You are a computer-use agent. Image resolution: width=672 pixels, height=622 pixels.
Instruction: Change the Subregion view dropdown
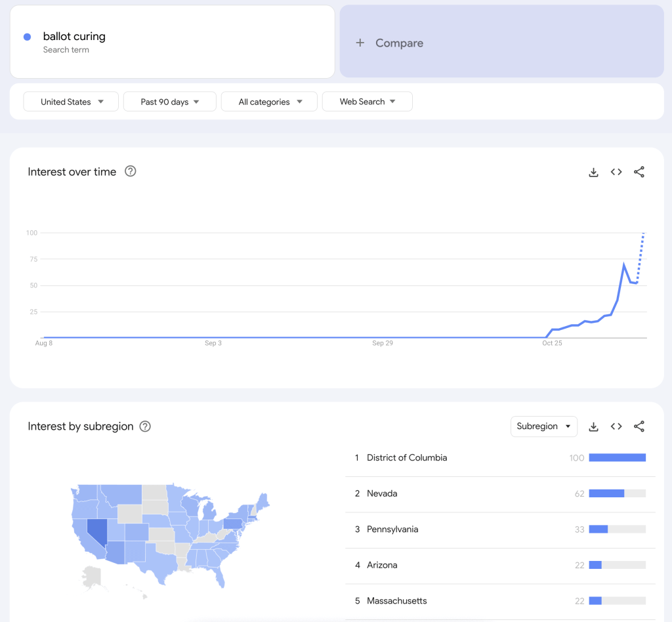coord(543,426)
